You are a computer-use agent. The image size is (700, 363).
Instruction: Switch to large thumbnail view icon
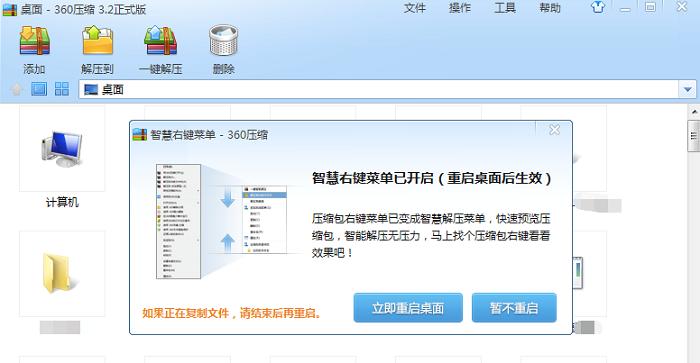tap(39, 89)
